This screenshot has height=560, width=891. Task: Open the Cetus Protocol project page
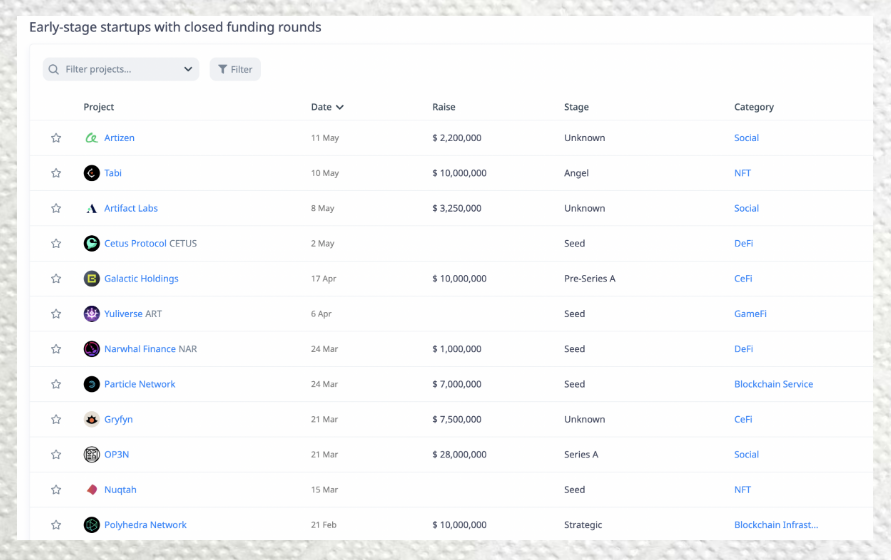click(135, 243)
